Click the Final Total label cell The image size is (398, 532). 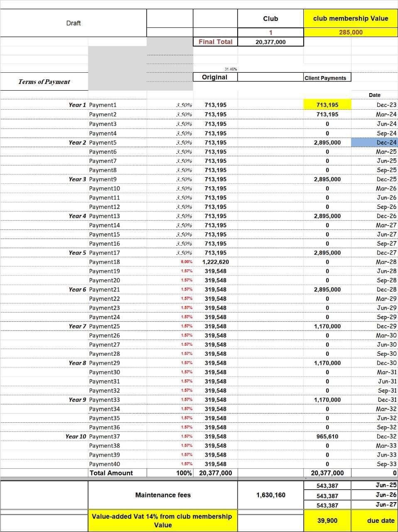[x=215, y=42]
